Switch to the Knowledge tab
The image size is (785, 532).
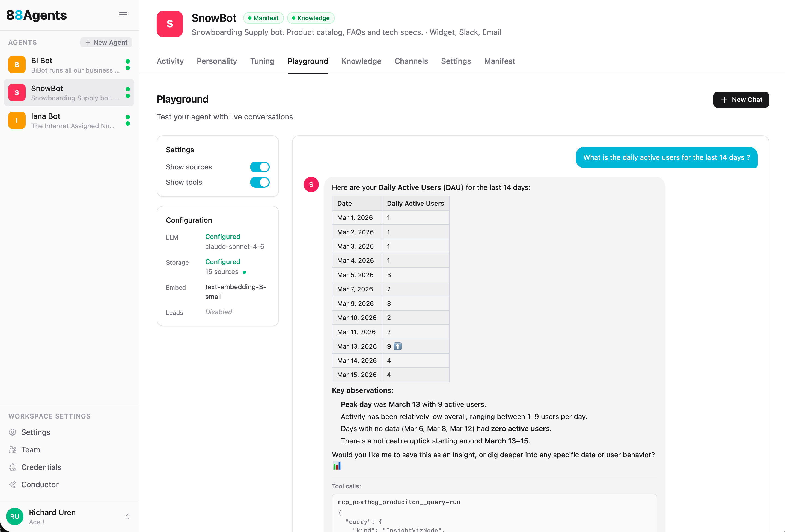click(361, 61)
